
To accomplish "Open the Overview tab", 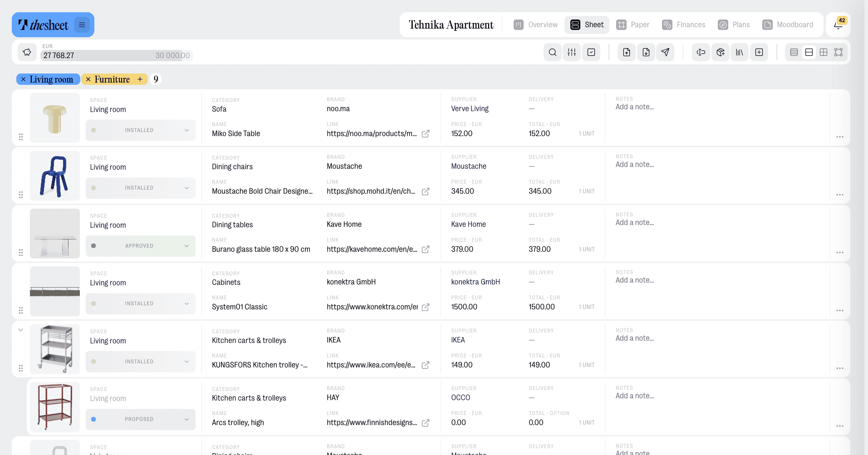I will pos(536,24).
